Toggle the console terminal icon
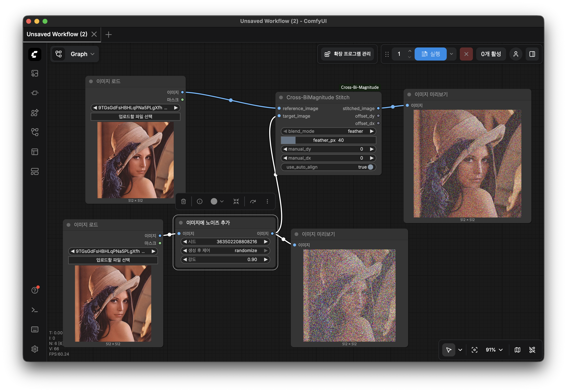Image resolution: width=567 pixels, height=392 pixels. click(35, 310)
